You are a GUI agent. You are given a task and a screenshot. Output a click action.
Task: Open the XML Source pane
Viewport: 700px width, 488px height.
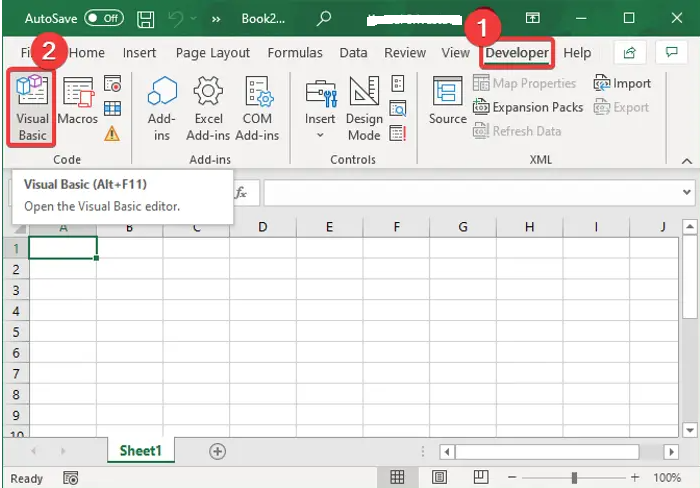[447, 100]
